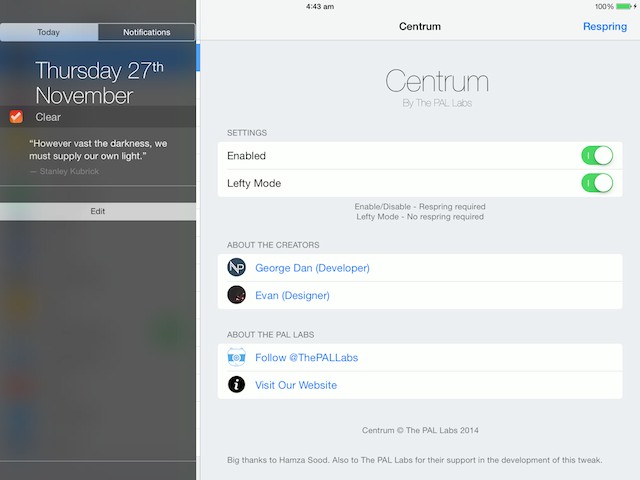Screen dimensions: 640x480
Task: Click the ThePALLabs Twitter badge icon
Action: click(x=236, y=358)
